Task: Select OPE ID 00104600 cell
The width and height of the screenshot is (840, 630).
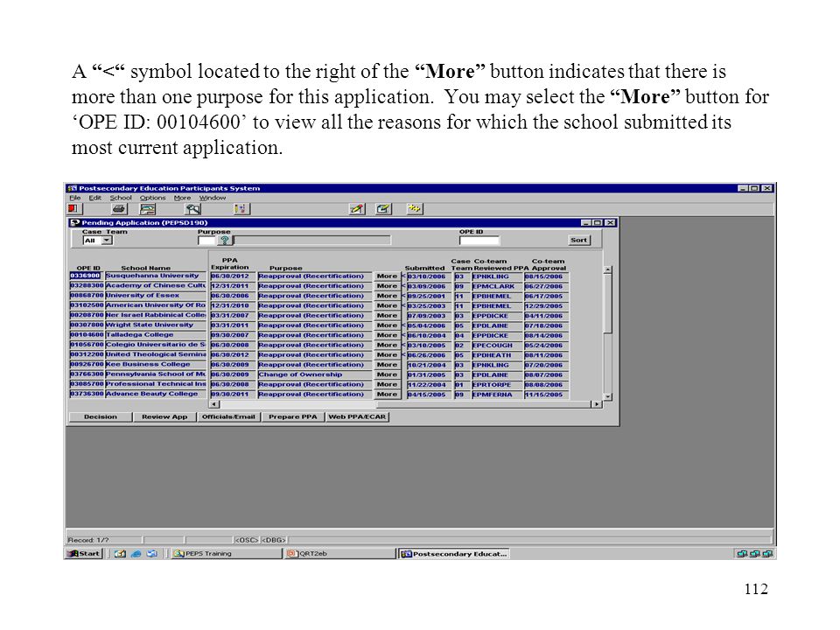Action: coord(87,335)
